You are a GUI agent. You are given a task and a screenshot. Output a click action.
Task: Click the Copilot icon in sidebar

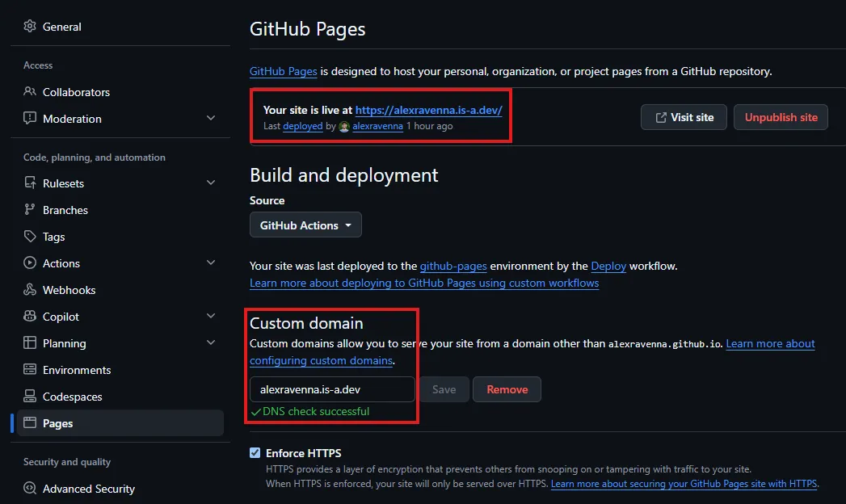30,316
